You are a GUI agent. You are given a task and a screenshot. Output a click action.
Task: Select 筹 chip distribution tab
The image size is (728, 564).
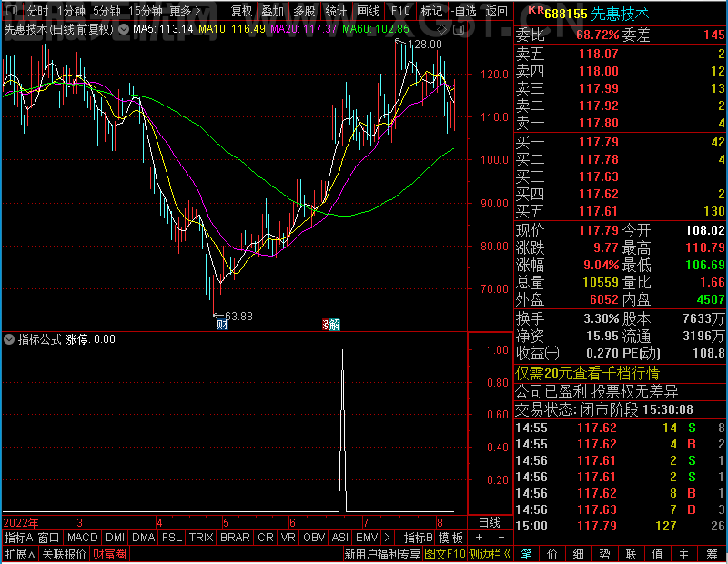point(713,554)
